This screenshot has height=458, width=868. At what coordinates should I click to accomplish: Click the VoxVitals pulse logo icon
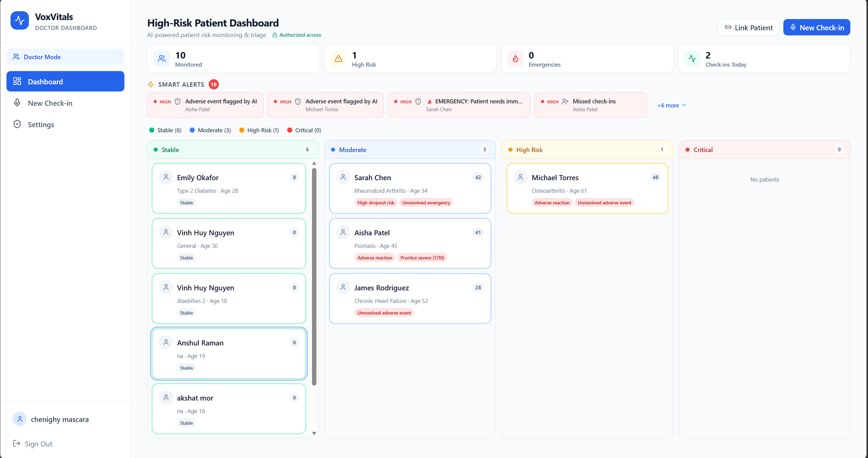(x=20, y=21)
